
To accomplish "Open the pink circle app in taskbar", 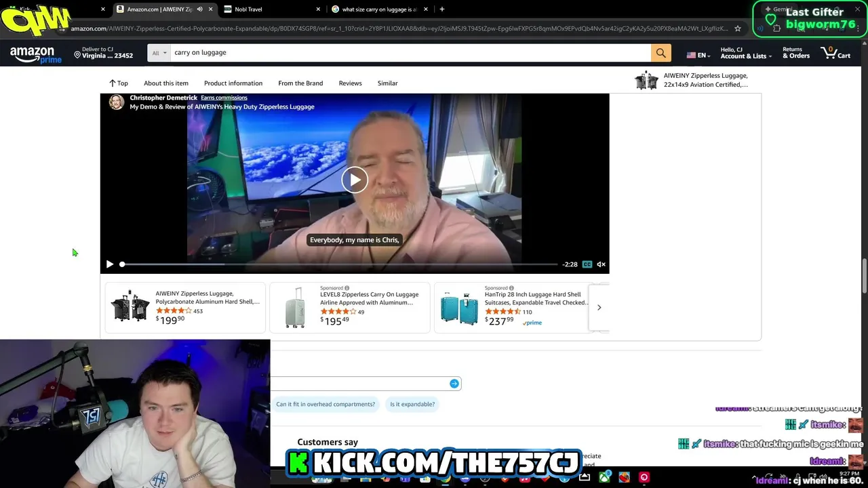I will click(644, 478).
